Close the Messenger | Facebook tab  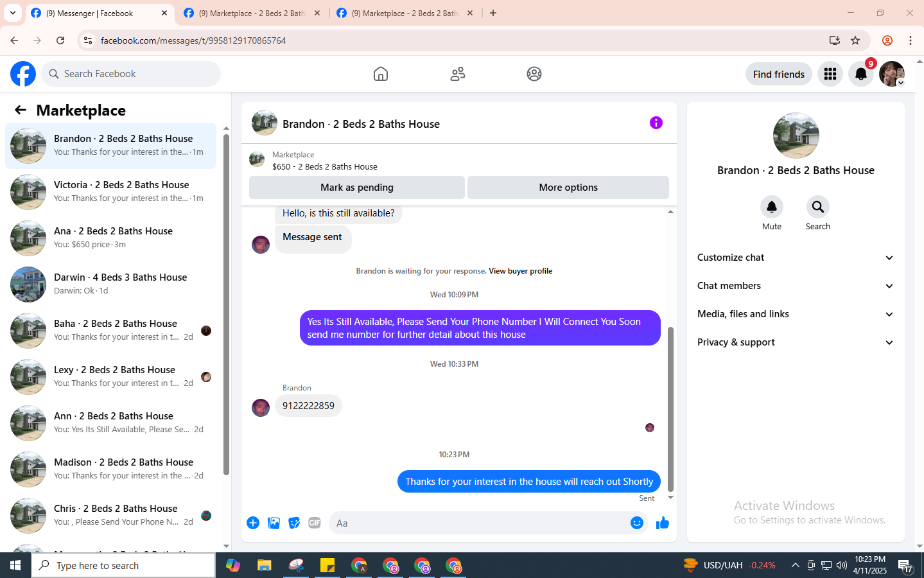(164, 13)
